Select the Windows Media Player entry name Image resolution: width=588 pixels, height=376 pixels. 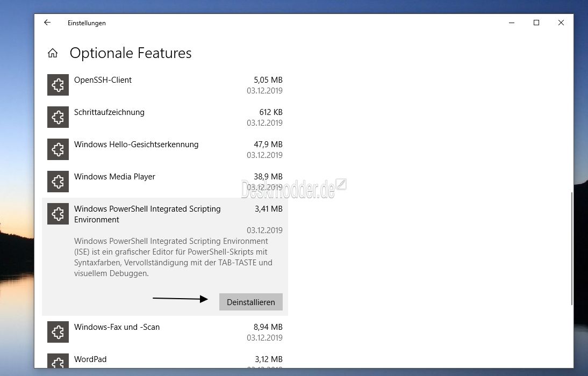[x=114, y=177]
